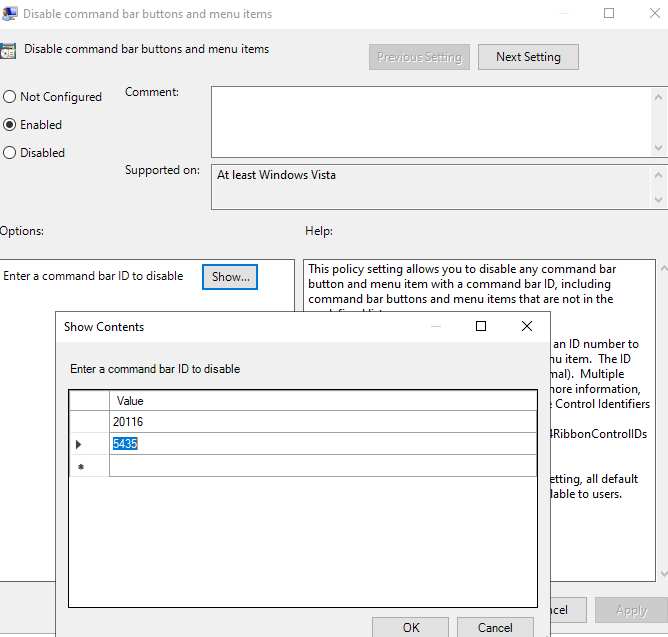Viewport: 668px width, 637px height.
Task: Close the policy settings window
Action: tap(655, 13)
